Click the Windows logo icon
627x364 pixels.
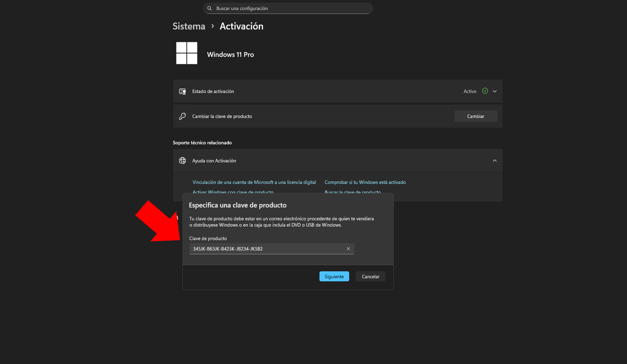pyautogui.click(x=187, y=53)
